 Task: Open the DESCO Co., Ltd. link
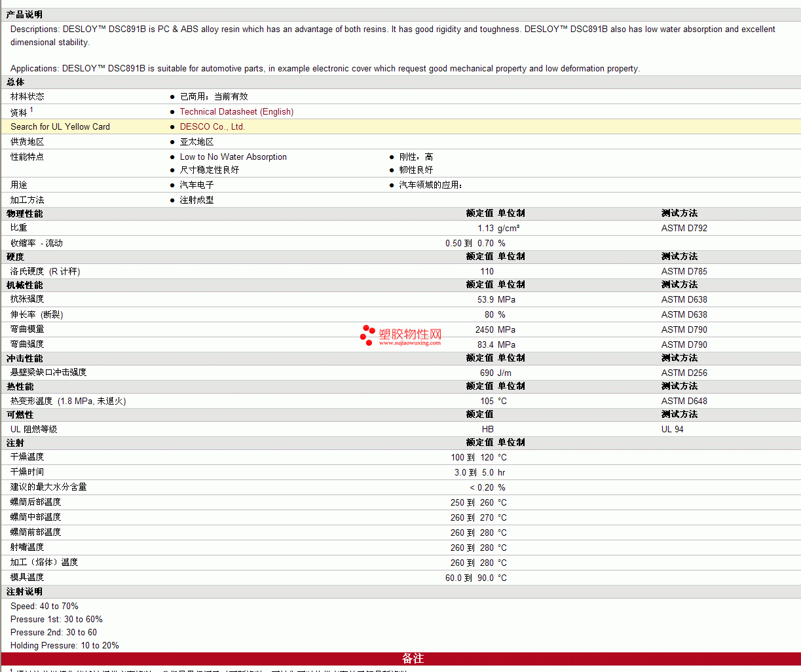tap(212, 127)
